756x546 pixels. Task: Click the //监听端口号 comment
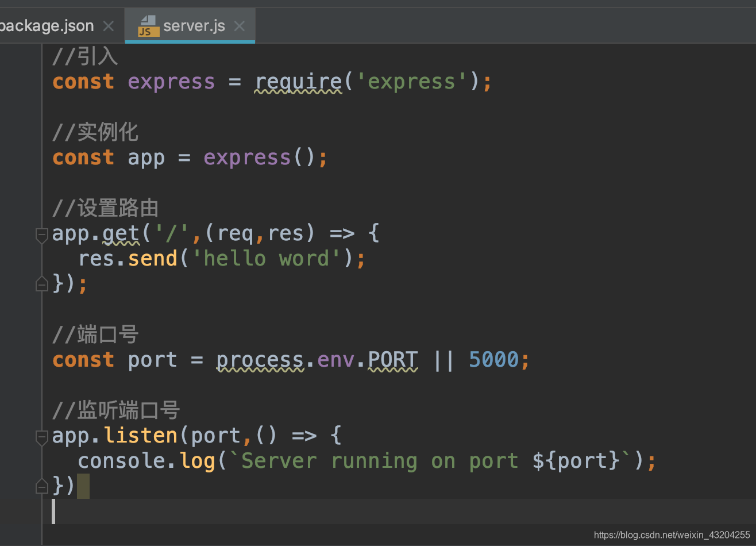pyautogui.click(x=116, y=410)
